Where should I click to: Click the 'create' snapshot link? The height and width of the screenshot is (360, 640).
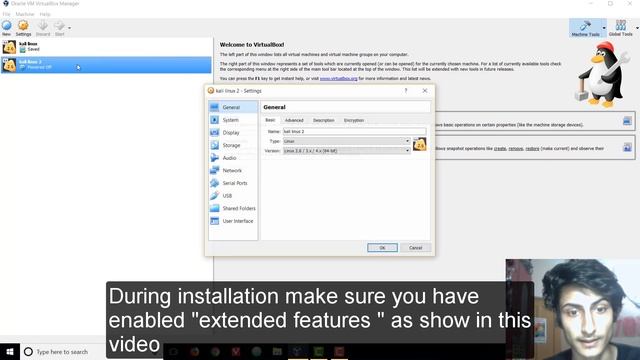click(500, 149)
